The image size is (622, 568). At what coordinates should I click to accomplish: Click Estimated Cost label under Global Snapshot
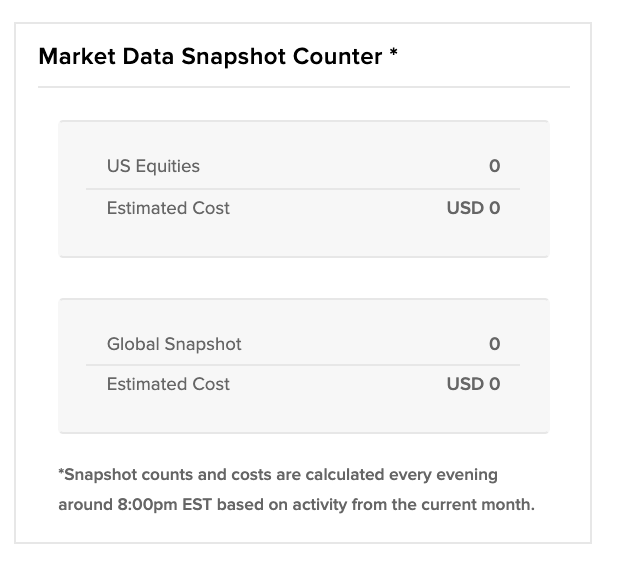168,384
